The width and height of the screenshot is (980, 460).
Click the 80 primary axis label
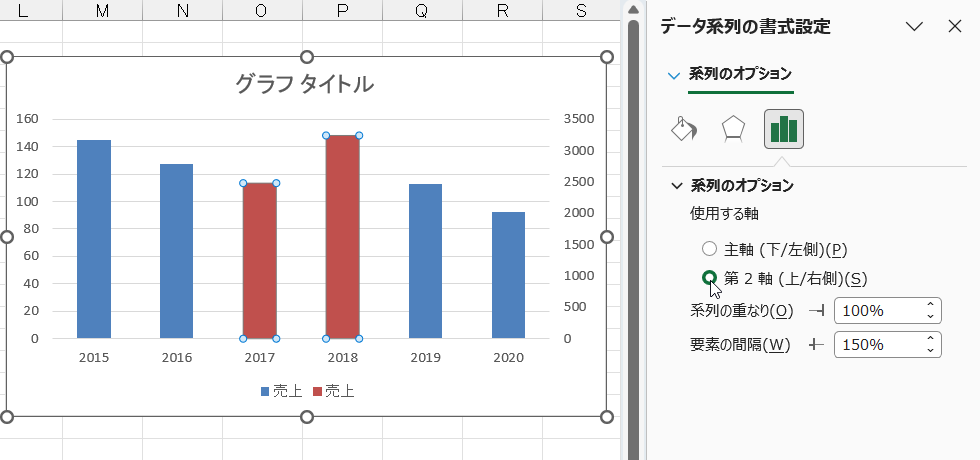pyautogui.click(x=31, y=229)
